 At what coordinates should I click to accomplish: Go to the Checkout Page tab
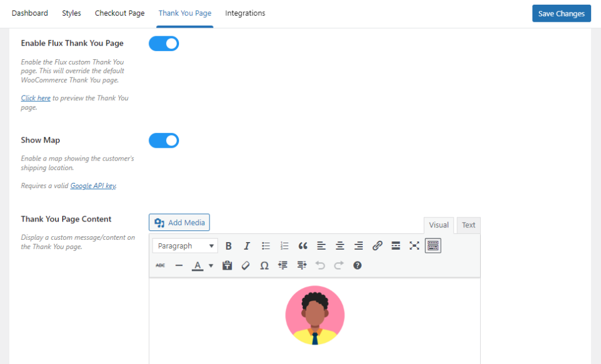pos(119,13)
